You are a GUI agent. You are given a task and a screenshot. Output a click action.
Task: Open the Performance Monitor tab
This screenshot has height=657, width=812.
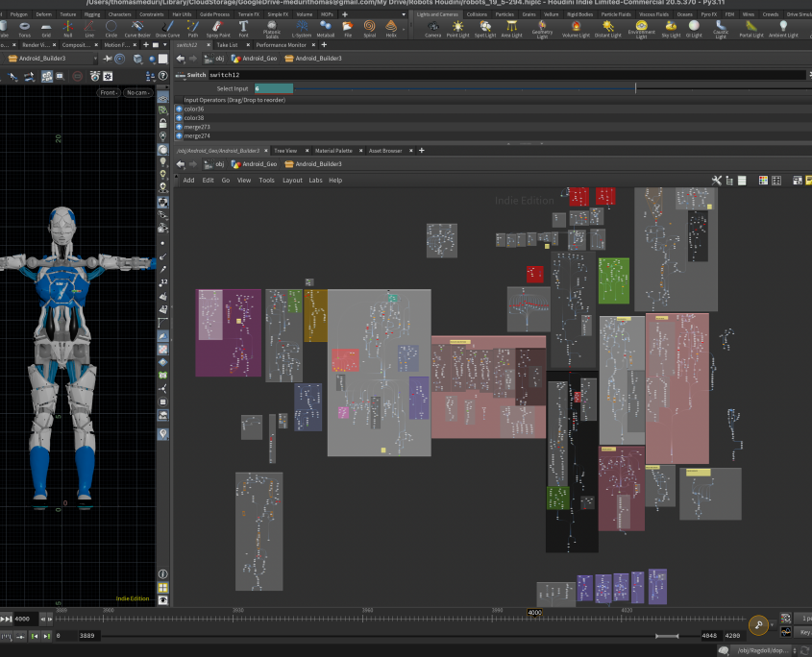[x=281, y=45]
